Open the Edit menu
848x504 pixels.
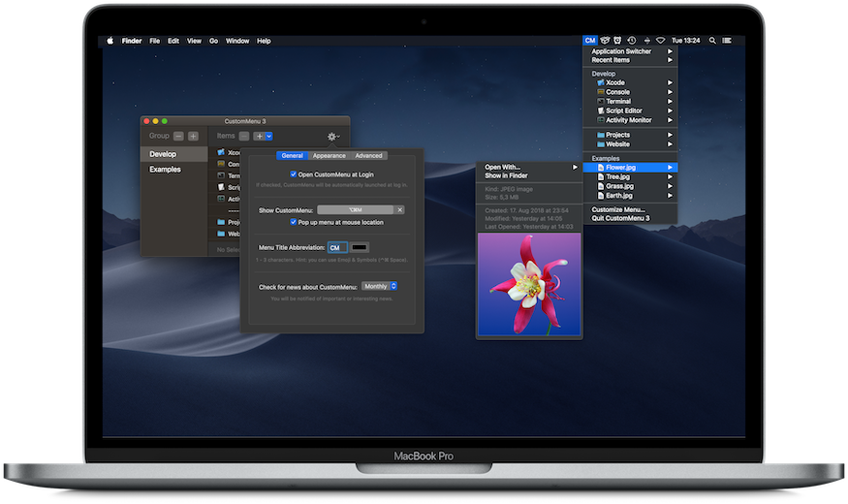(173, 41)
